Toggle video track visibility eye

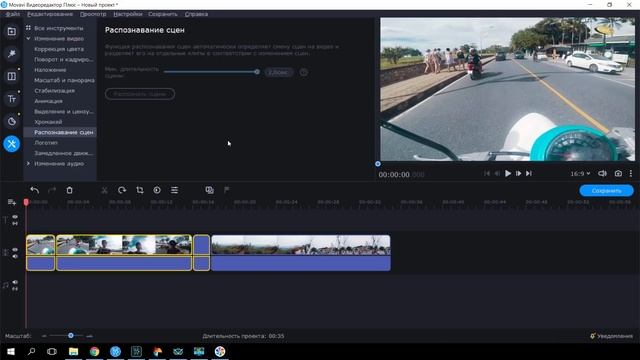coord(15,249)
